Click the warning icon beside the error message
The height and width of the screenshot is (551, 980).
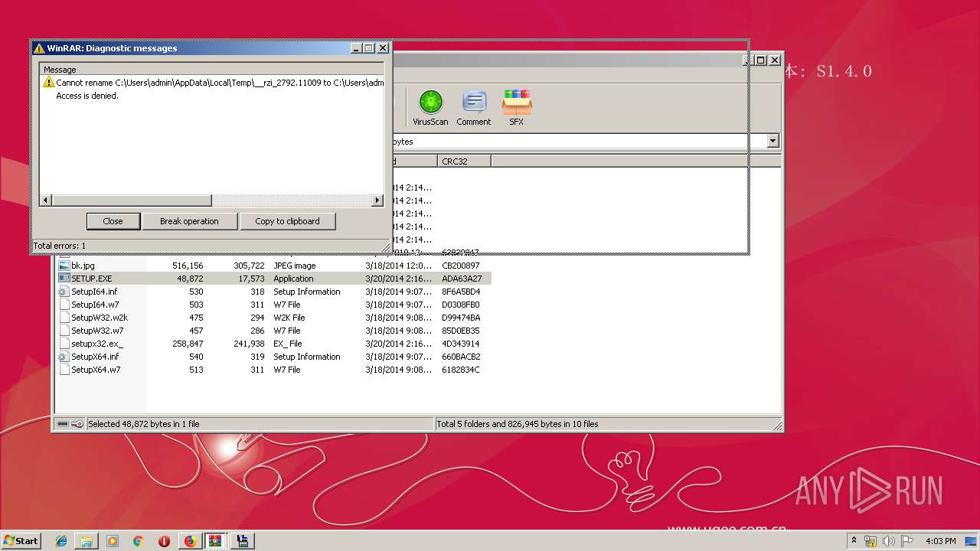pyautogui.click(x=49, y=83)
